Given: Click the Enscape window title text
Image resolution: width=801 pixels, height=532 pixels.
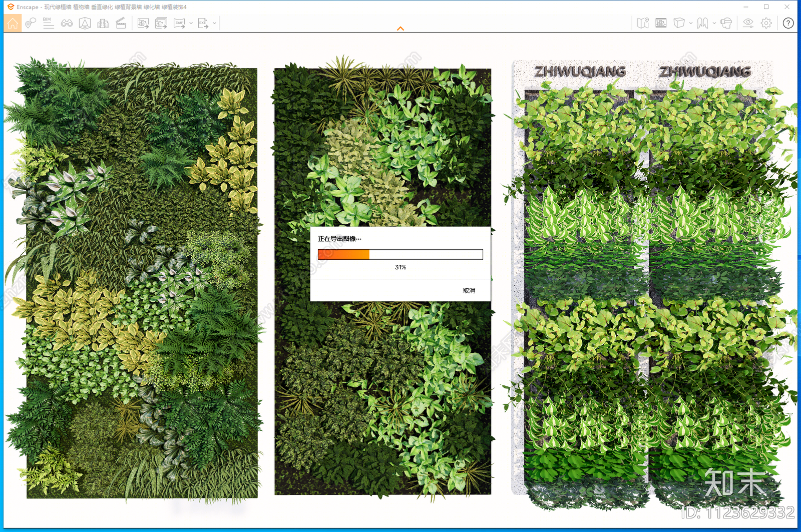Looking at the screenshot, I should pos(102,7).
